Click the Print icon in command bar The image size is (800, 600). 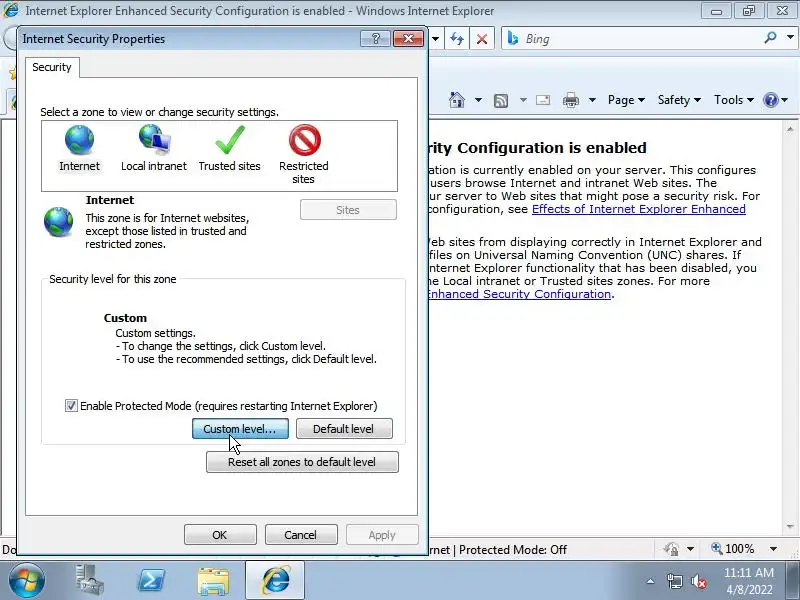point(570,100)
